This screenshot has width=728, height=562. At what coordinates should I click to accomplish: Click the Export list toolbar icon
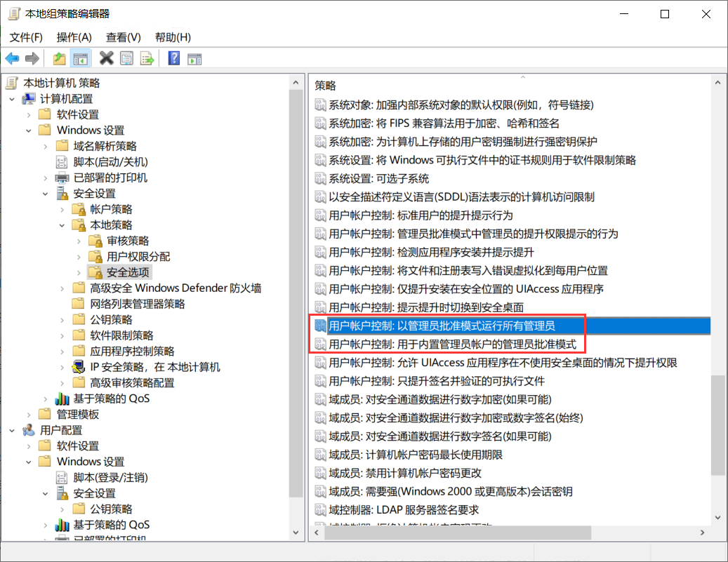coord(147,58)
